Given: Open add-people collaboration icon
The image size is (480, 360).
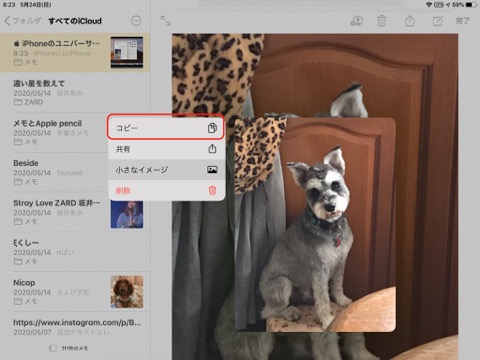Looking at the screenshot, I should click(x=356, y=21).
